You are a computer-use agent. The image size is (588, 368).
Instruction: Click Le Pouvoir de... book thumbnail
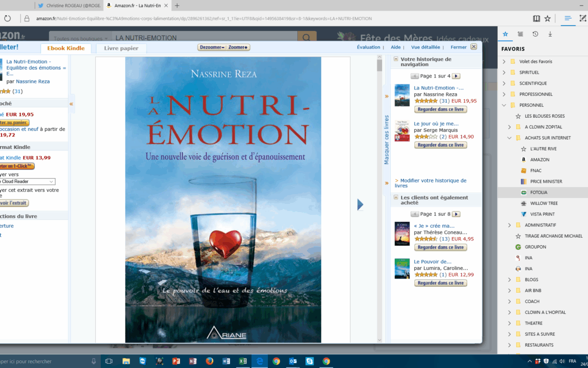point(402,268)
